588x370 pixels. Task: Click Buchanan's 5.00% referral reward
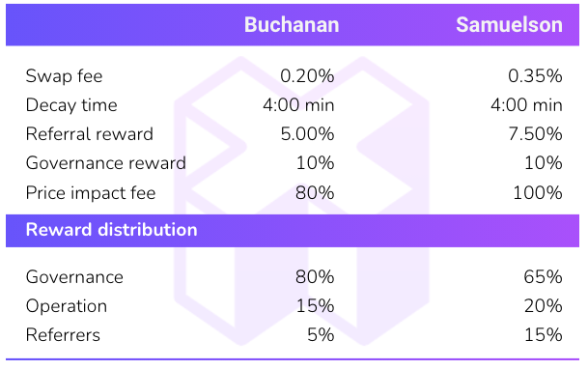(307, 134)
